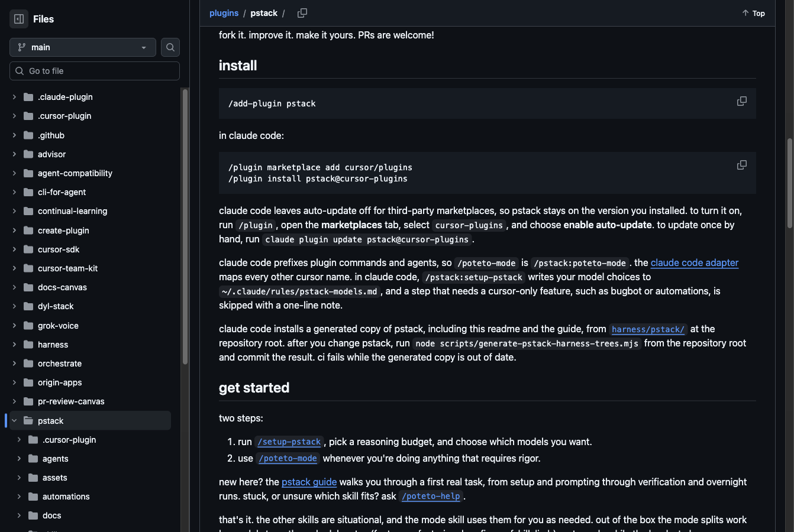Click the folder icon for .github
The width and height of the screenshot is (794, 532).
coord(28,135)
